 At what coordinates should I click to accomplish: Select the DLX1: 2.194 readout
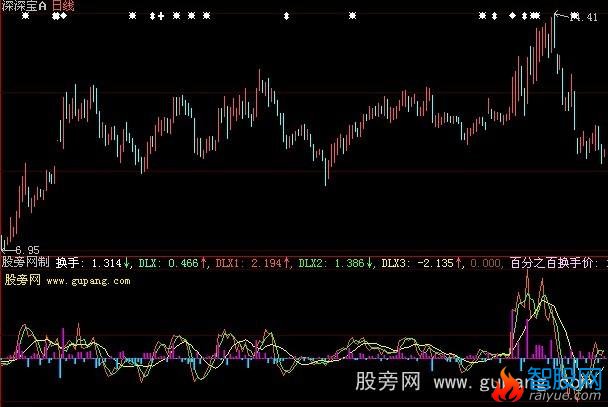[252, 263]
